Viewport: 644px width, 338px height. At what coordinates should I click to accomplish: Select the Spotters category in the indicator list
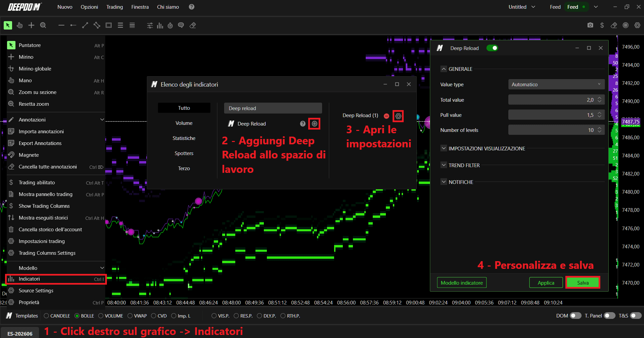[184, 153]
